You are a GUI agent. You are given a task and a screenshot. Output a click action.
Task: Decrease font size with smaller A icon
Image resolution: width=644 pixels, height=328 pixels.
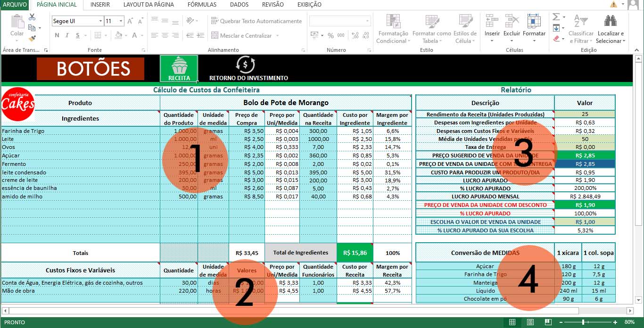tap(140, 21)
